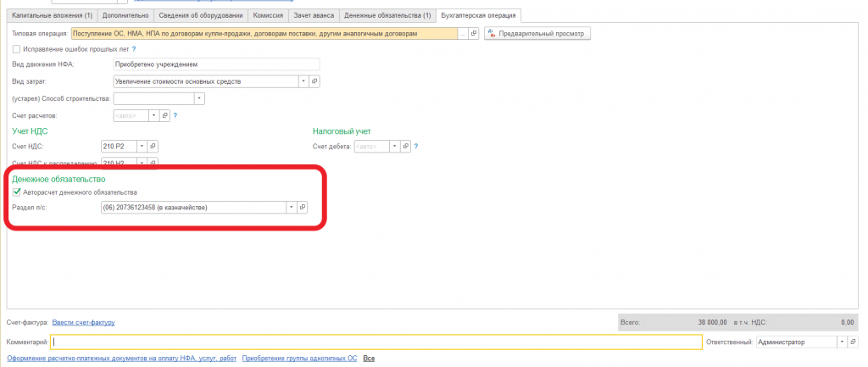868x367 pixels.
Task: Open Счет расчетов reference icon
Action: coord(164,115)
